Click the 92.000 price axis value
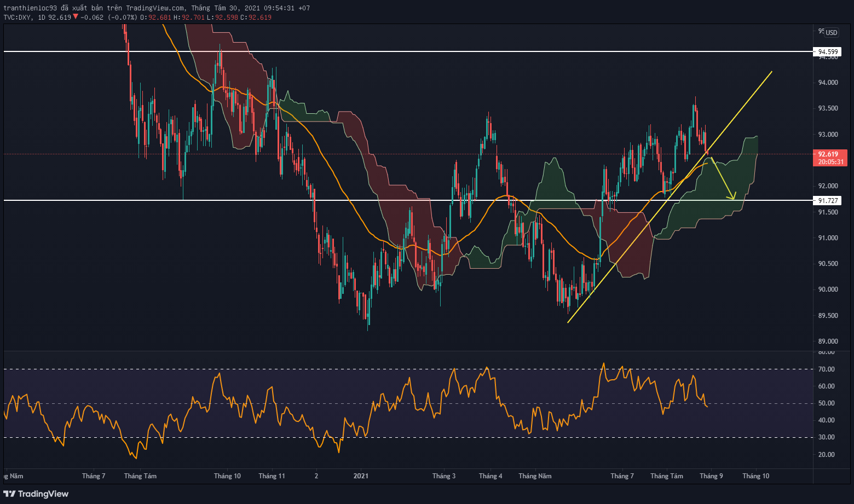 tap(828, 186)
